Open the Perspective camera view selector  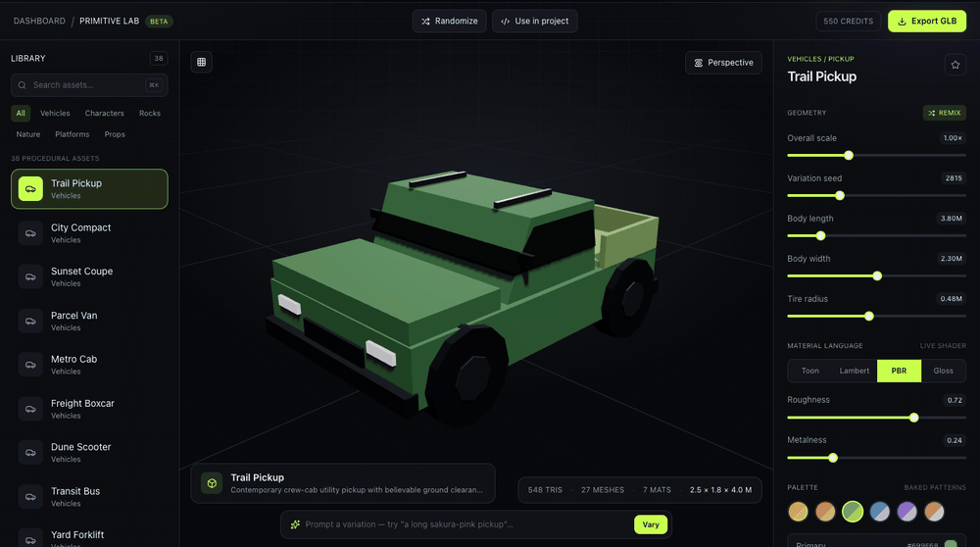[723, 63]
